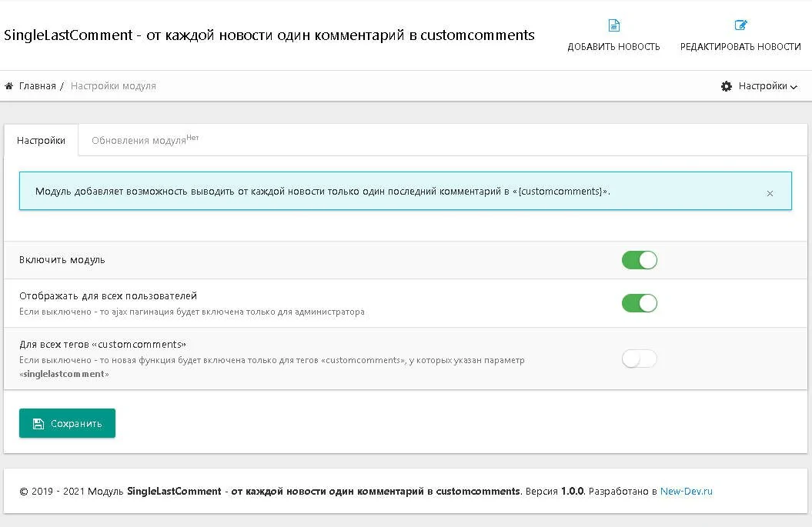Viewport: 812px width, 527px height.
Task: Go to Главная in the breadcrumb
Action: coord(37,86)
